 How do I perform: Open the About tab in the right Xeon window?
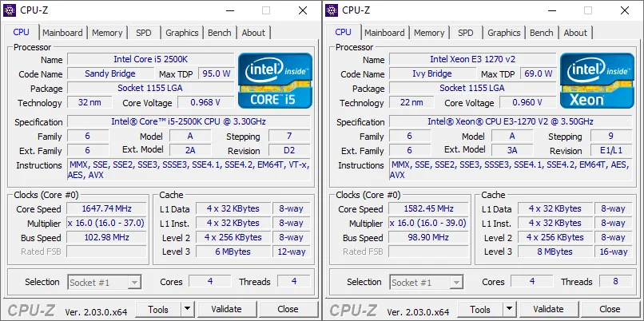click(x=575, y=33)
